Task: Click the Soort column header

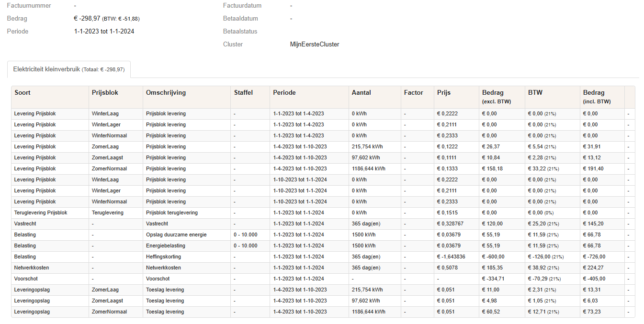Action: coord(23,93)
